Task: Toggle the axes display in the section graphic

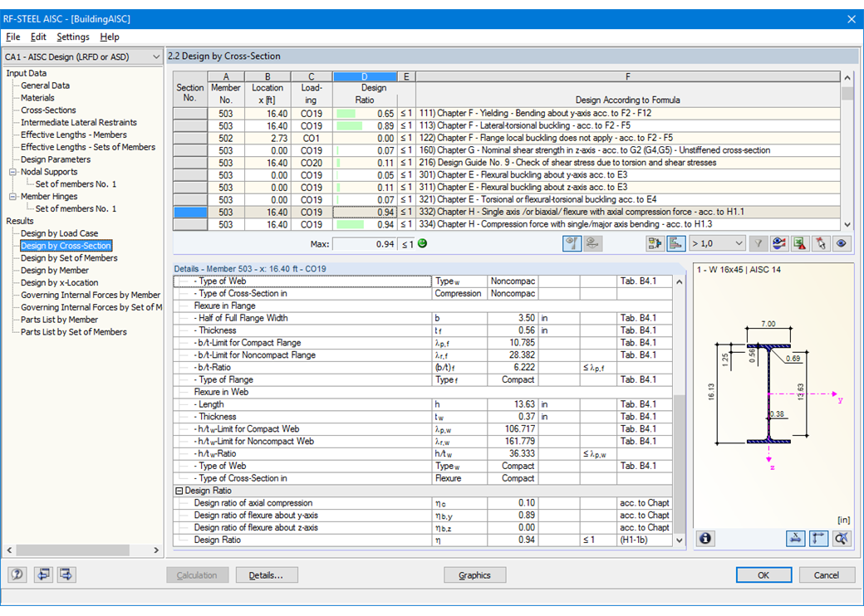Action: pos(818,538)
